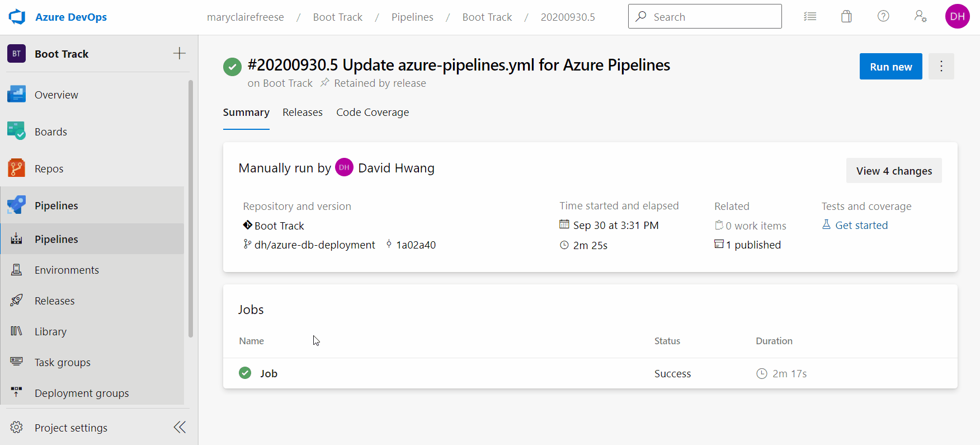Click the Azure DevOps logo icon

click(17, 17)
